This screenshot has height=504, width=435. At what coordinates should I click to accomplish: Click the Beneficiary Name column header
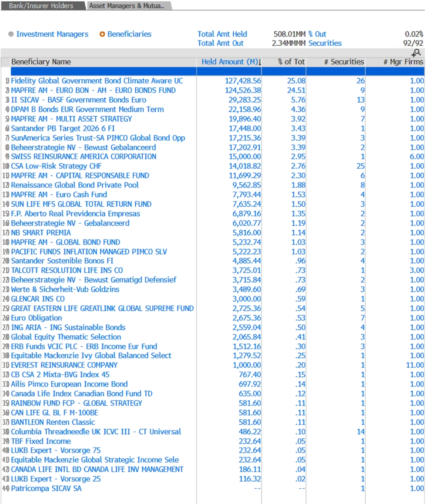[41, 62]
